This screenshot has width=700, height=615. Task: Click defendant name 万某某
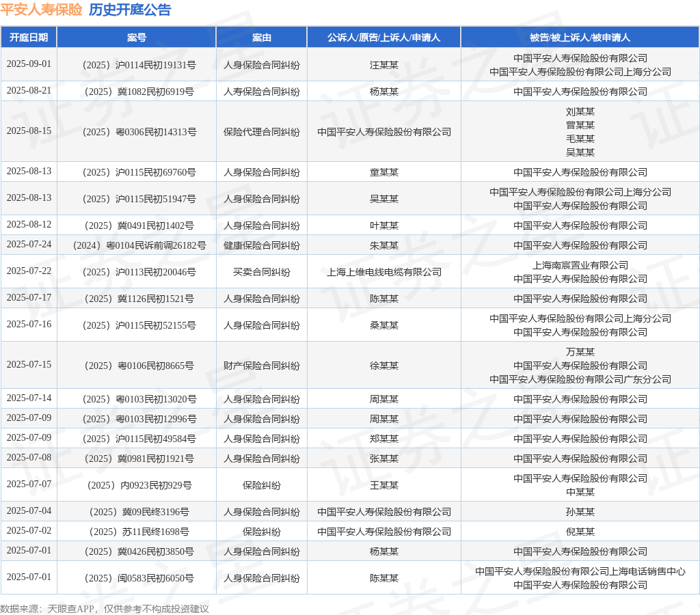pyautogui.click(x=580, y=352)
